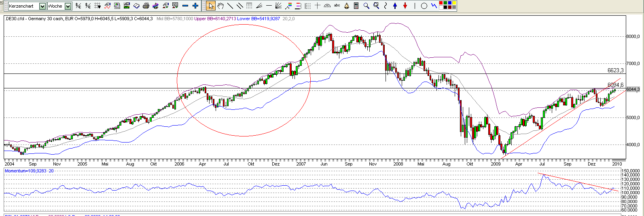Zoom in with the blue plus button
This screenshot has width=644, height=216.
[195, 6]
